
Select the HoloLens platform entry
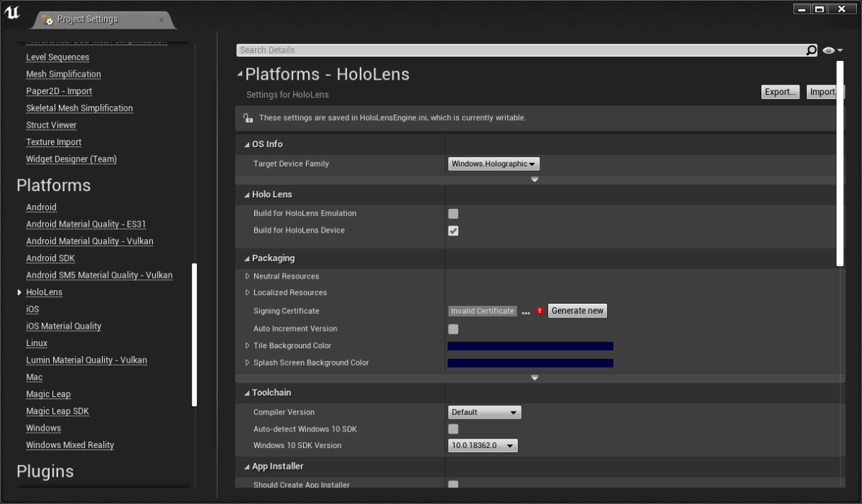[44, 292]
